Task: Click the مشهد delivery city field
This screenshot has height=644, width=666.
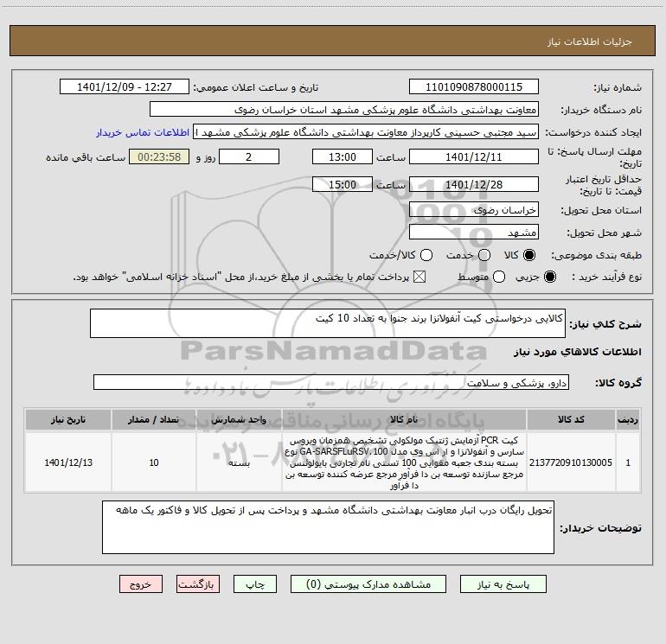Action: coord(474,232)
